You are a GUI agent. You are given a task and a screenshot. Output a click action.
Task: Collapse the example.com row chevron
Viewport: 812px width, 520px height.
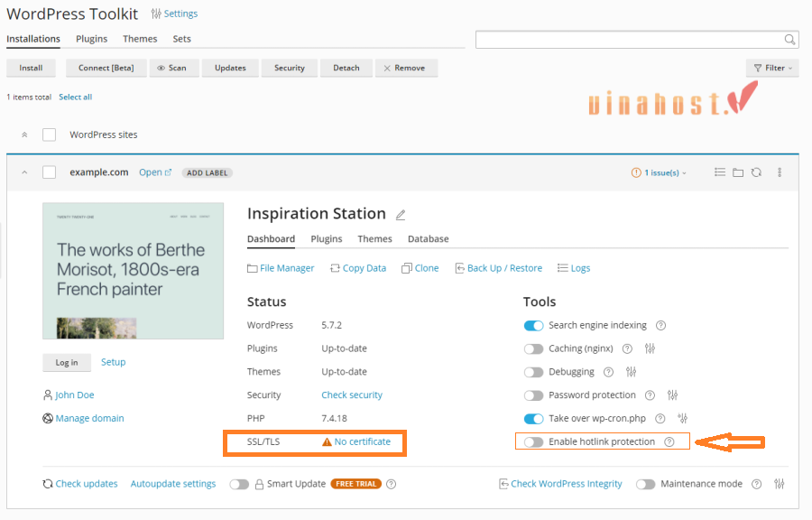point(24,172)
